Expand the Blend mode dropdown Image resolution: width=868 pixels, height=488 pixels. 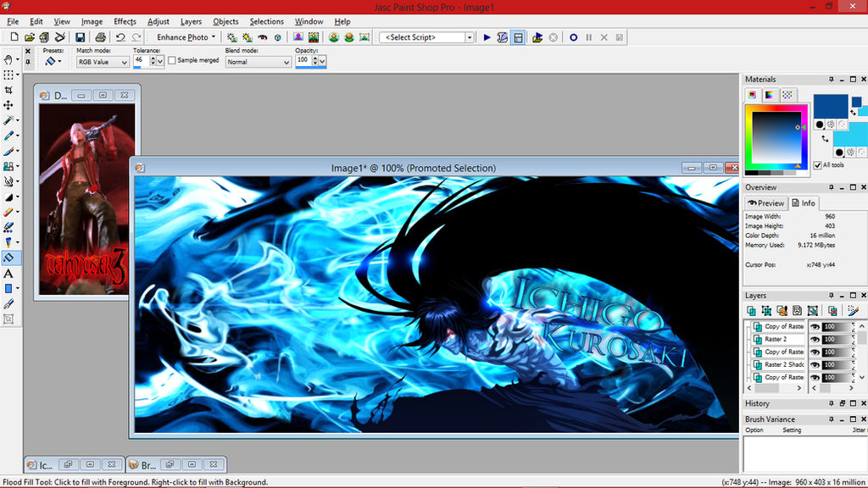click(x=258, y=62)
